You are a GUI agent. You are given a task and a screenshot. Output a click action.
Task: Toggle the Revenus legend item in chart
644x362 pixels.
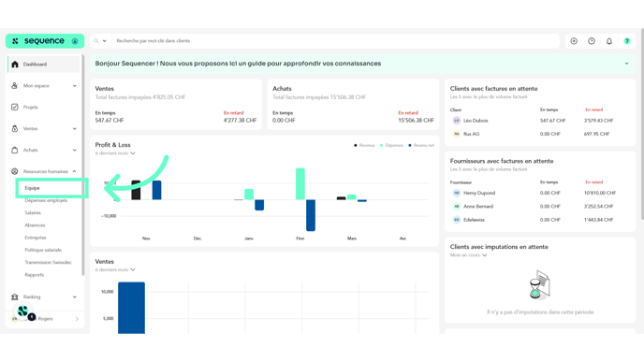pyautogui.click(x=364, y=145)
